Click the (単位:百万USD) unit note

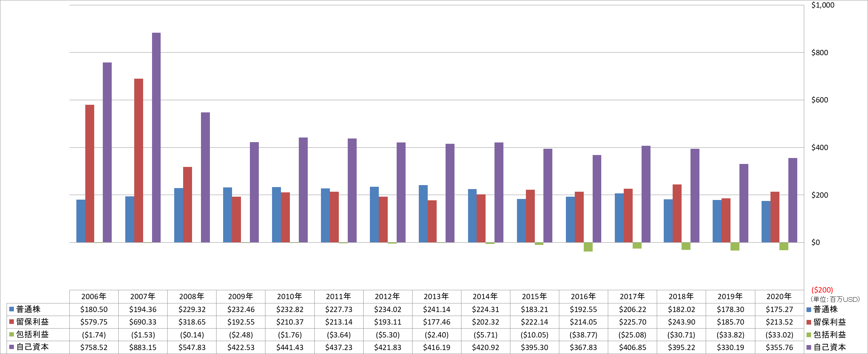[x=835, y=299]
